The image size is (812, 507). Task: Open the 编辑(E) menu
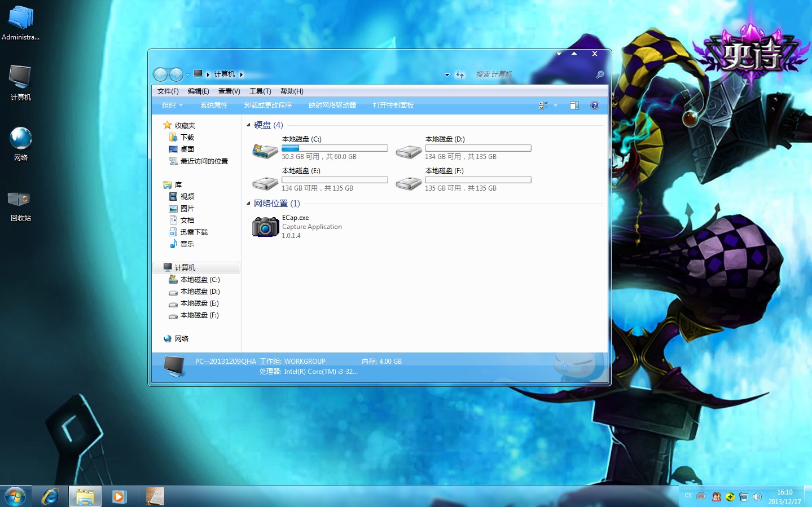coord(198,91)
